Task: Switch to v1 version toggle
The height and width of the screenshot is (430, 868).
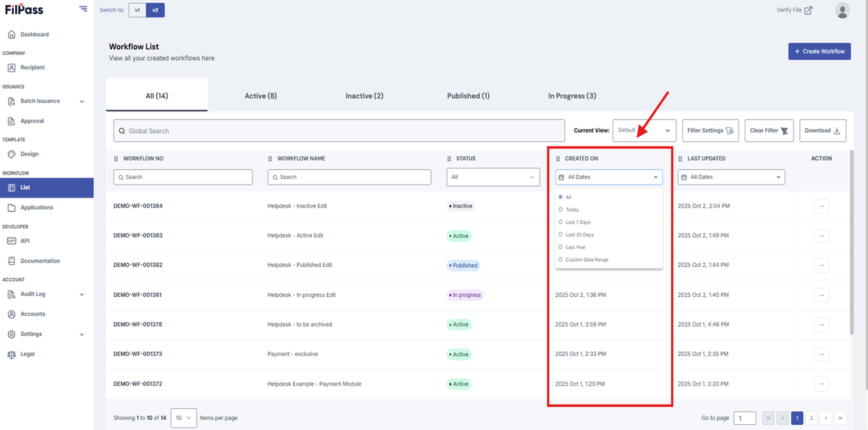Action: coord(137,10)
